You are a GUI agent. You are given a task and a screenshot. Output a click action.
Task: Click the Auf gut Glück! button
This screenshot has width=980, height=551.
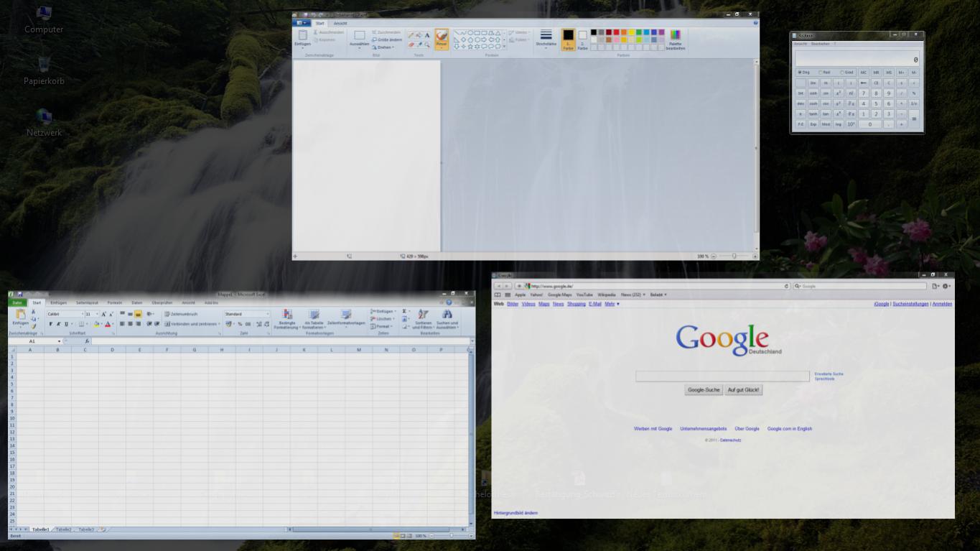point(743,390)
